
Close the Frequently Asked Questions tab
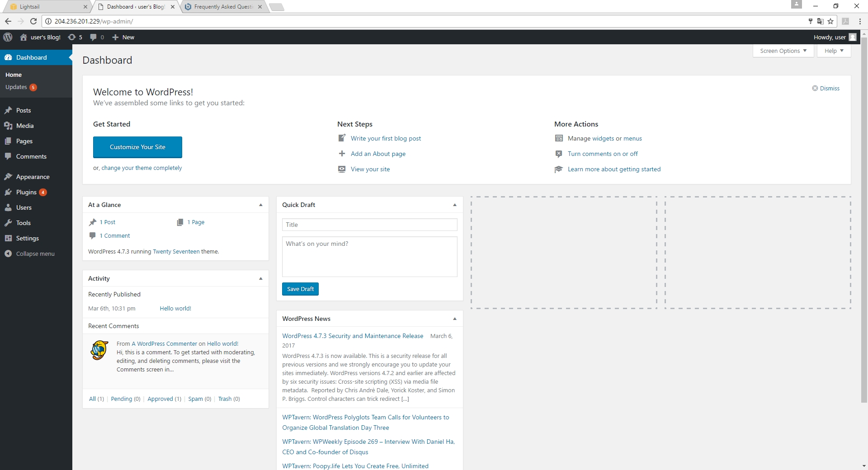click(260, 7)
